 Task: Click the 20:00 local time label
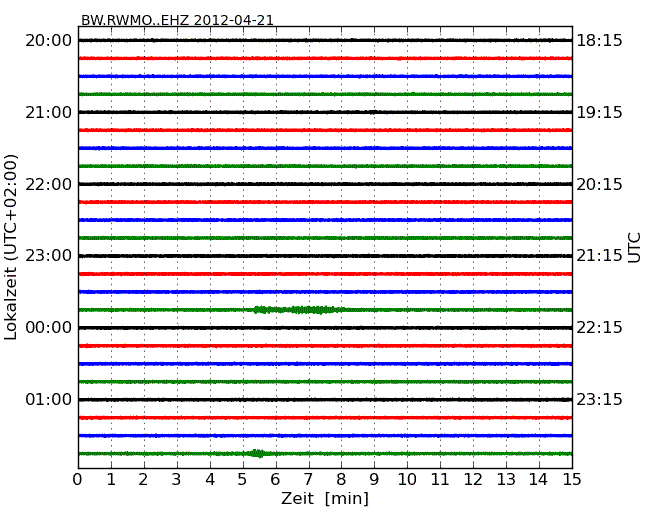[49, 41]
